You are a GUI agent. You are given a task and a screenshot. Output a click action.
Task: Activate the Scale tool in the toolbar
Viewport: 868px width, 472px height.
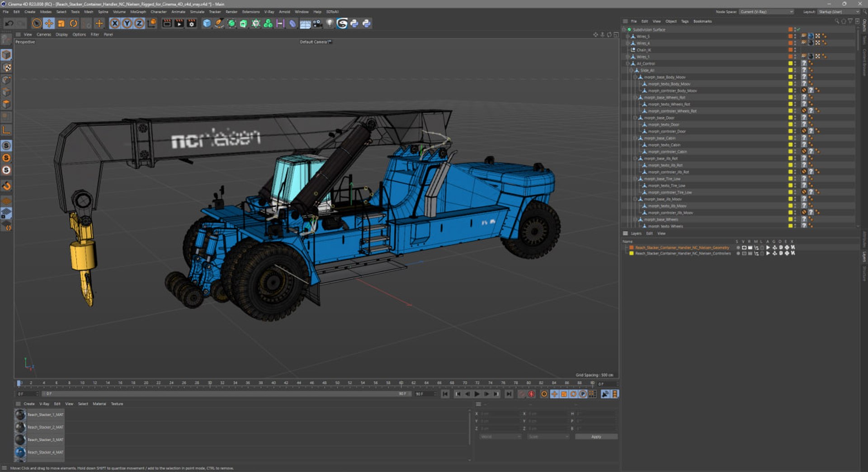point(61,24)
